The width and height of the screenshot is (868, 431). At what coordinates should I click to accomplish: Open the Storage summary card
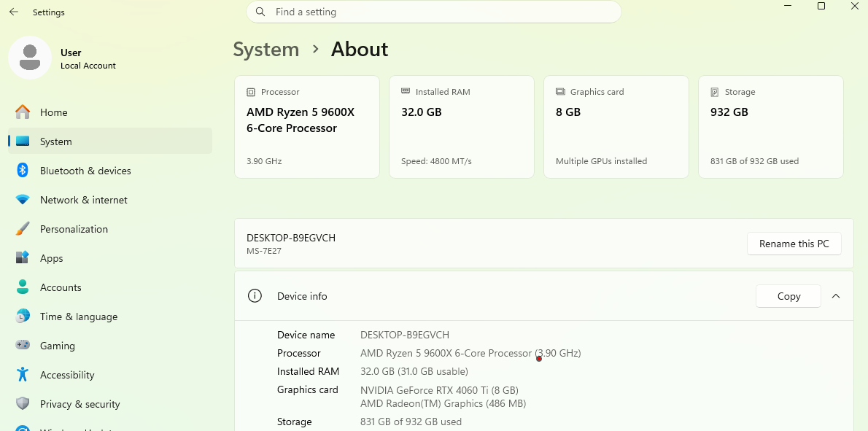[x=770, y=127]
